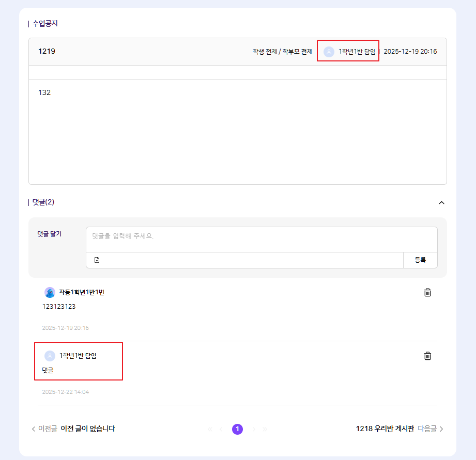
Task: Click the single-left previous page arrow
Action: 221,429
